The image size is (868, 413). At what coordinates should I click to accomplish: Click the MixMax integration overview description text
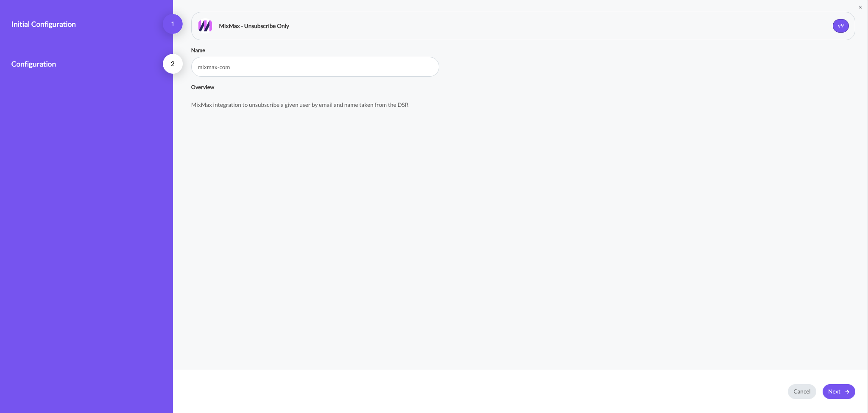point(300,105)
